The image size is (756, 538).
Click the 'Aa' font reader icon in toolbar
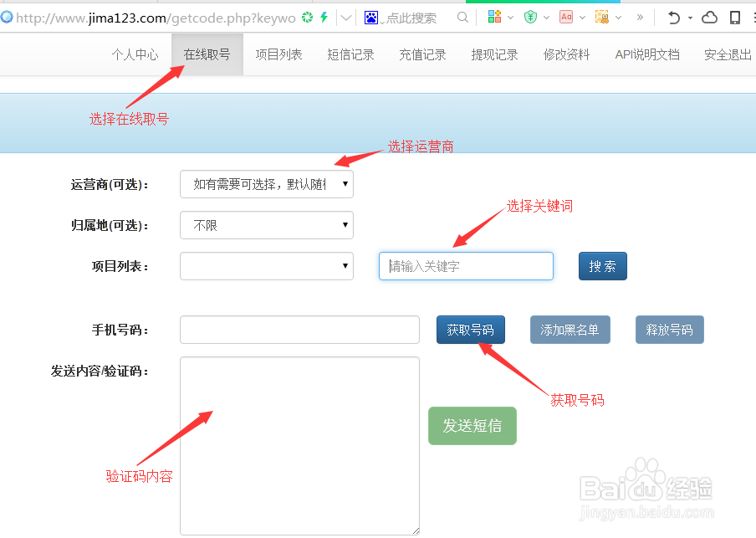pos(566,17)
